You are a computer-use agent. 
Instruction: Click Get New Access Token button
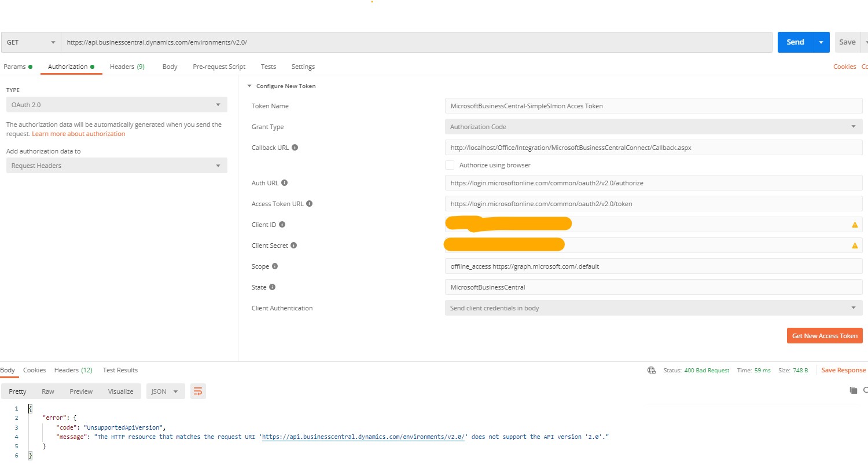coord(825,336)
